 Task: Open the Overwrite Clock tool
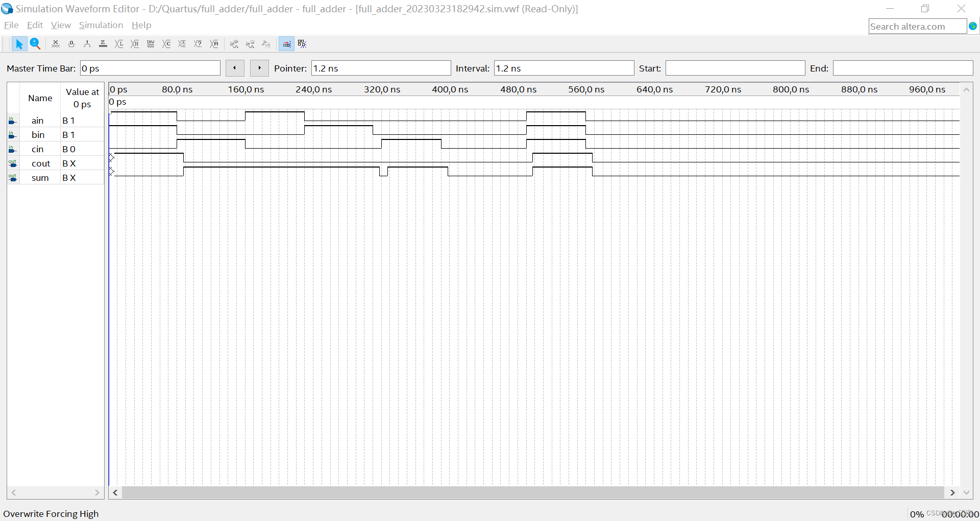pyautogui.click(x=182, y=44)
